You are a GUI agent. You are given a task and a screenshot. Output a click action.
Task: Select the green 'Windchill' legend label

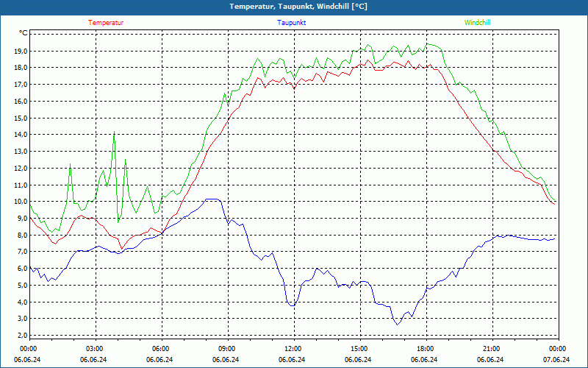[477, 23]
